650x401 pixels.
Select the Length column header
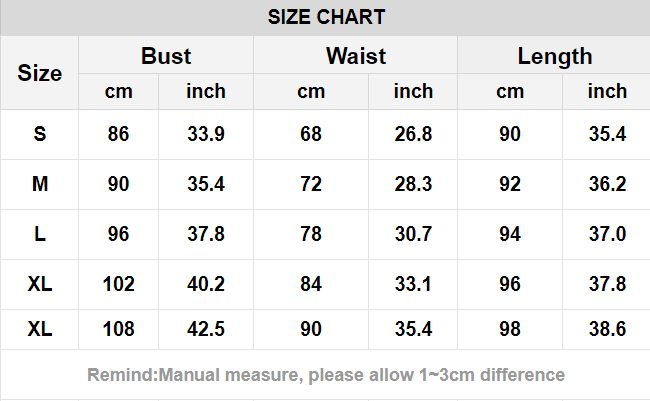point(555,57)
